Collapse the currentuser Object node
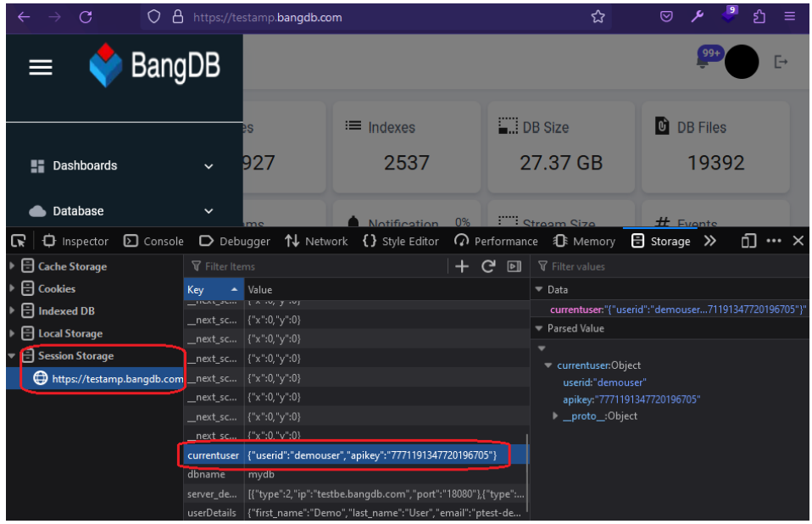Screen dimensions: 812x524 tap(548, 365)
